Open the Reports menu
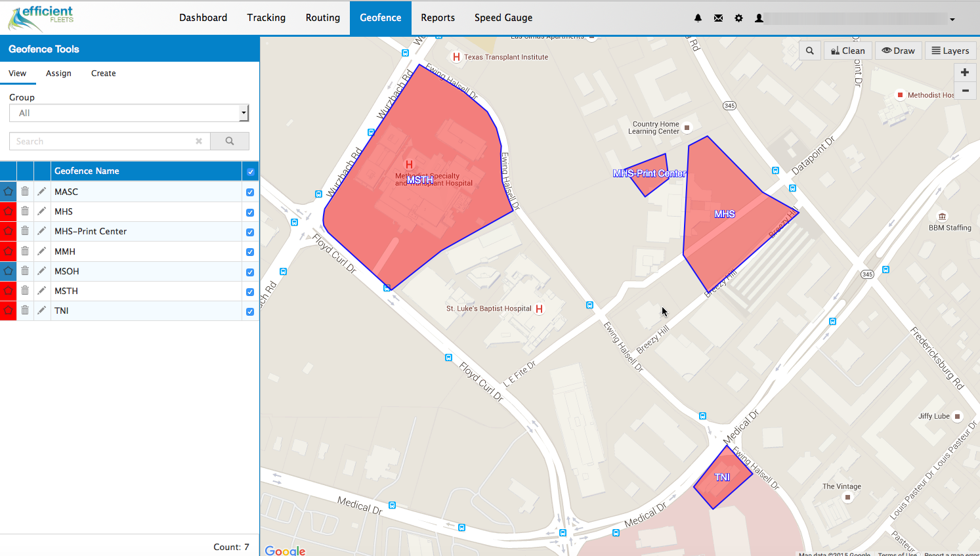The image size is (980, 556). pos(438,18)
